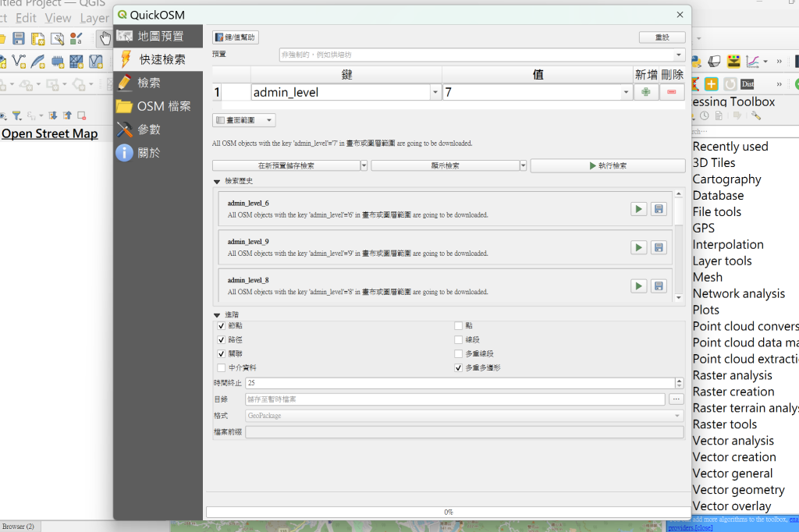Image resolution: width=799 pixels, height=532 pixels.
Task: Click 執行檢索 run query button
Action: coord(607,165)
